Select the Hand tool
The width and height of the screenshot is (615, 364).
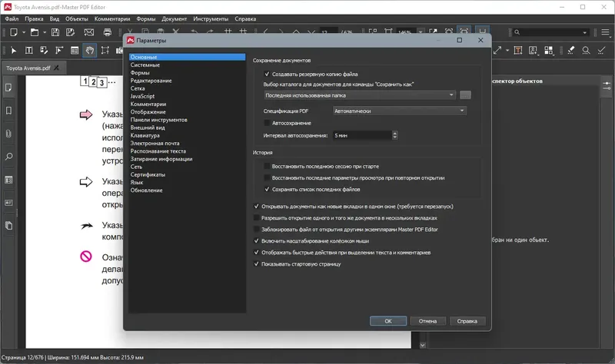(90, 51)
